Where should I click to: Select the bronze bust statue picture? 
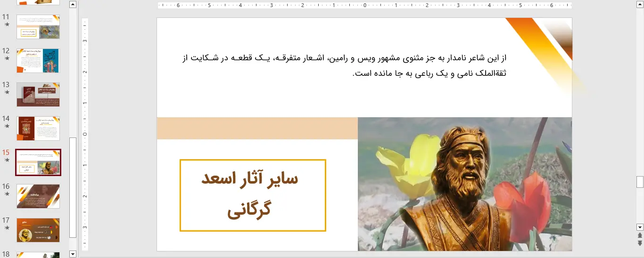click(x=465, y=184)
